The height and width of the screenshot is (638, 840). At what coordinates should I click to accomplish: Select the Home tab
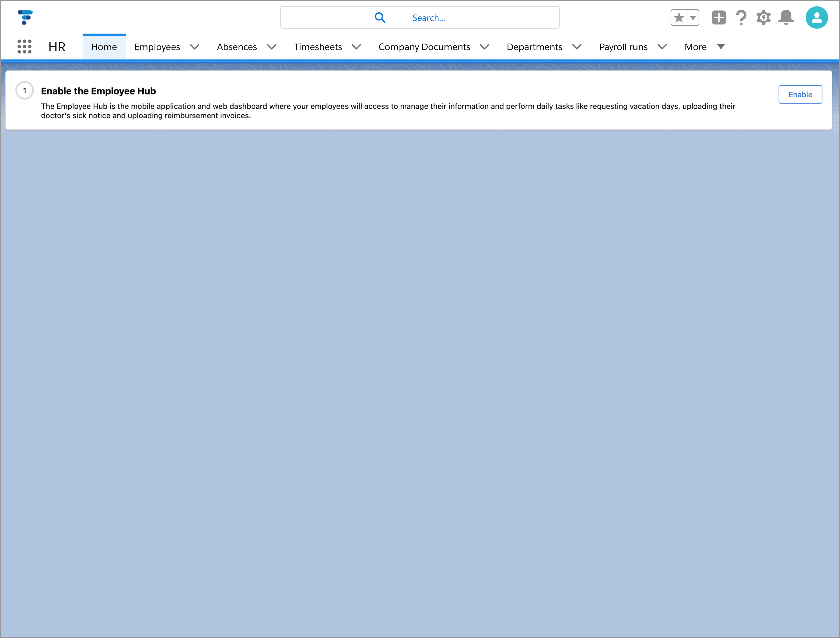point(104,47)
